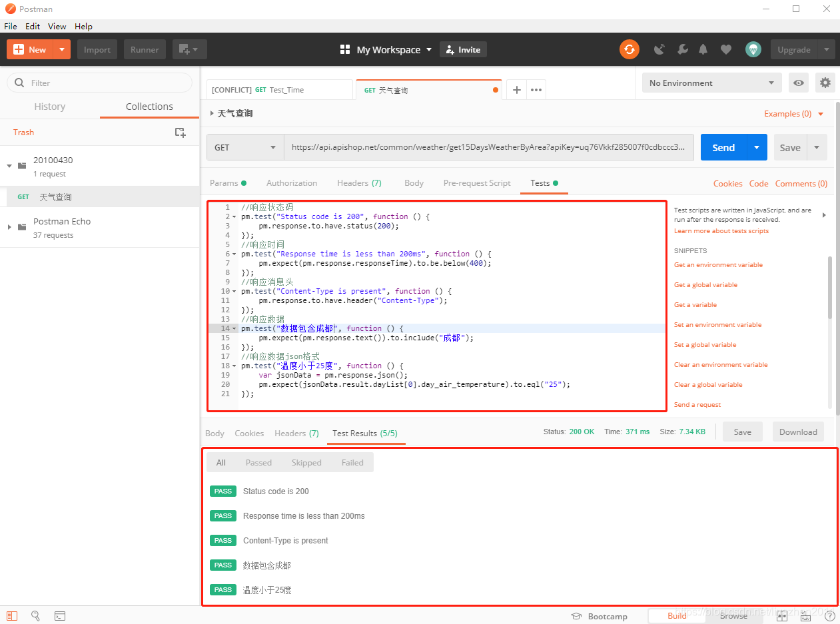The width and height of the screenshot is (840, 624).
Task: Click the collection Filter search field
Action: [x=100, y=83]
